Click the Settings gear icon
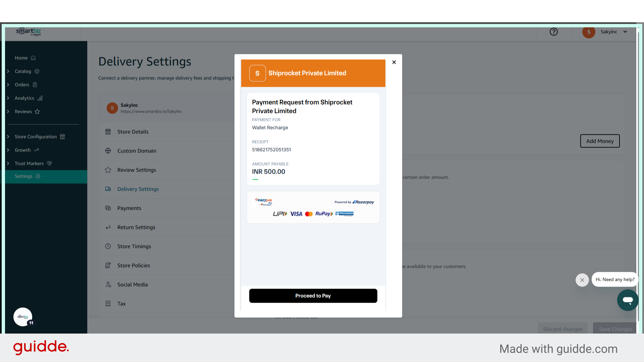644x362 pixels. tap(37, 176)
